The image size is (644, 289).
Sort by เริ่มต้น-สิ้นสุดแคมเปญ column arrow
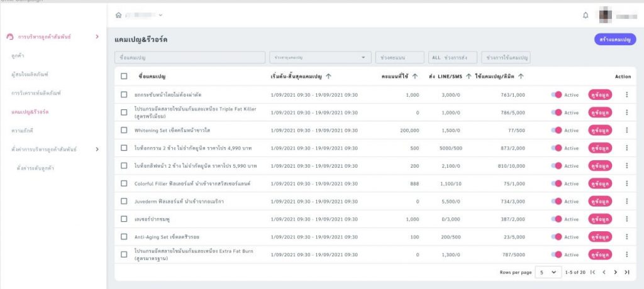tap(328, 77)
